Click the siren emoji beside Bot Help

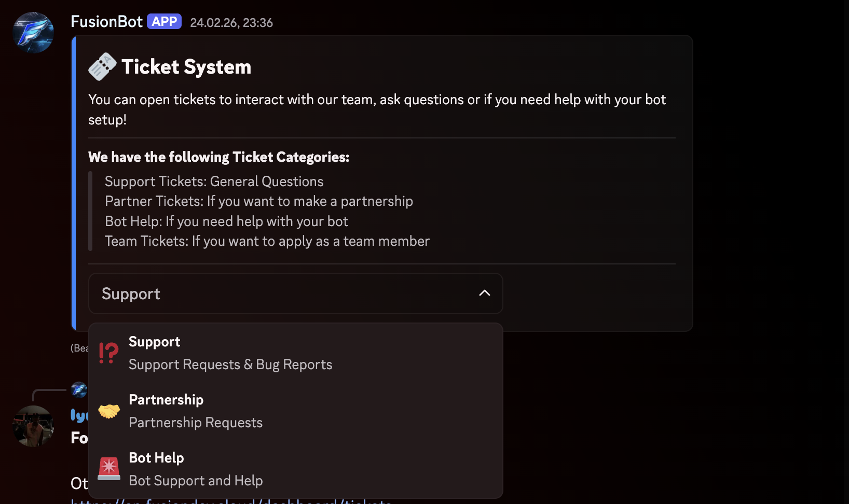[x=108, y=469]
